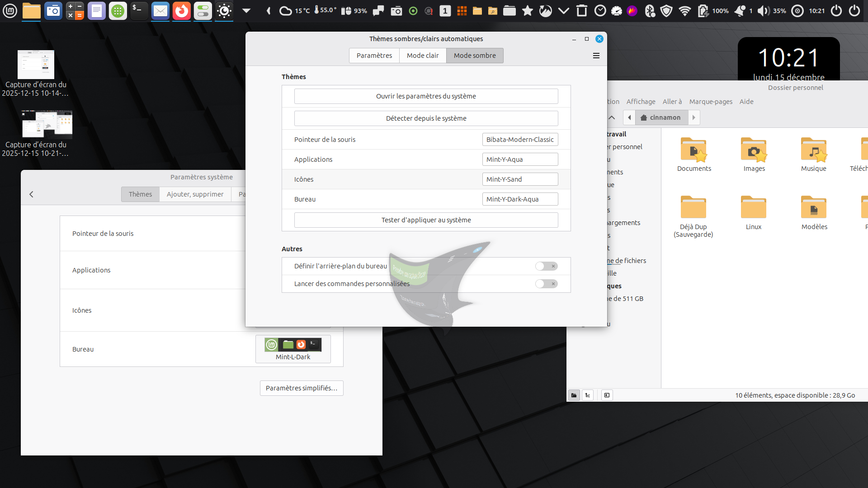The height and width of the screenshot is (488, 868).
Task: Open the Applications theme selector Mint-Y-Aqua
Action: (x=520, y=160)
